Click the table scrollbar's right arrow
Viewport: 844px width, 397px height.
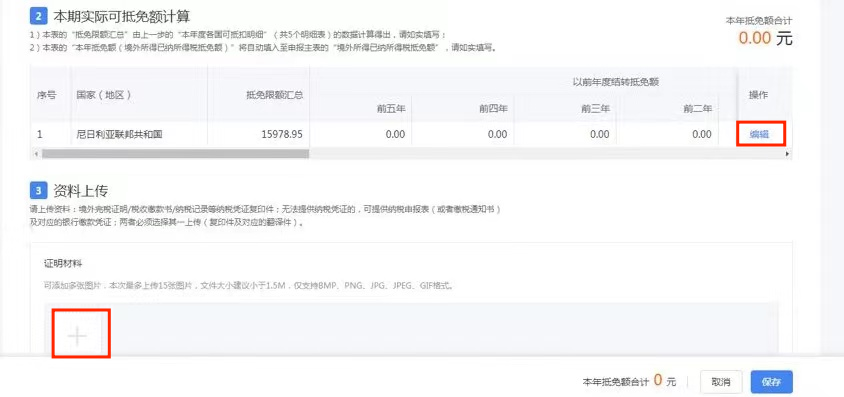[x=787, y=154]
